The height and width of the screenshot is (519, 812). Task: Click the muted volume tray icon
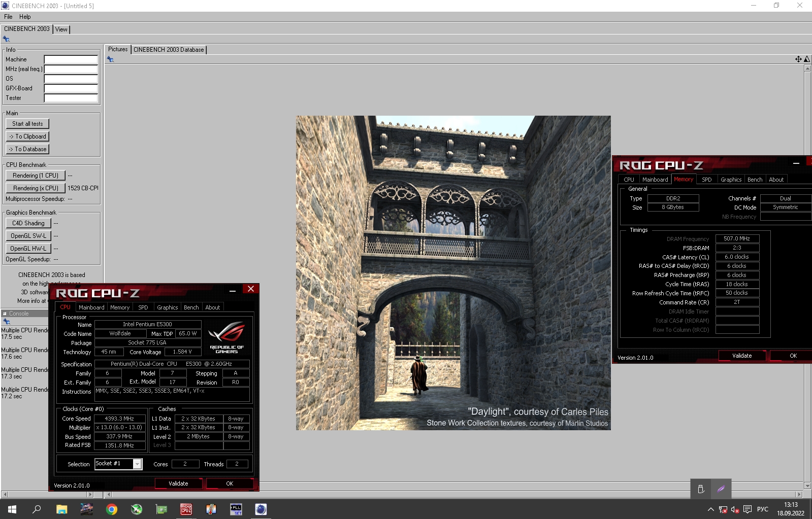pos(735,509)
